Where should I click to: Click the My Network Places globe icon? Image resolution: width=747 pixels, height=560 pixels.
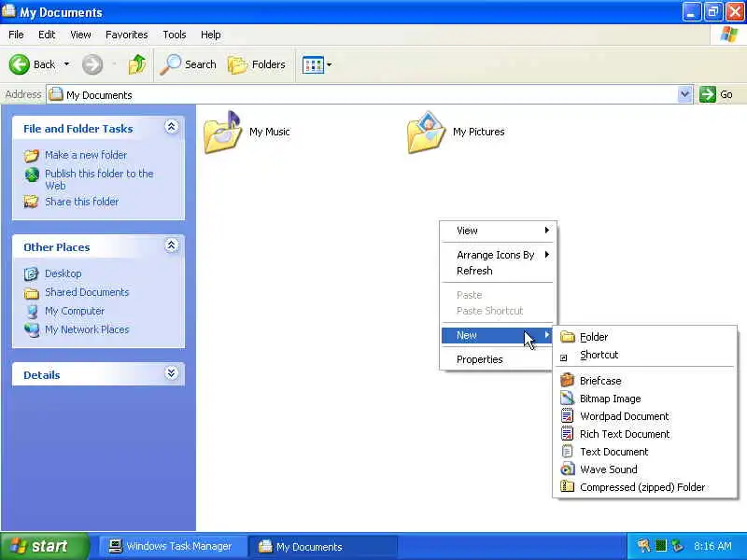tap(32, 329)
